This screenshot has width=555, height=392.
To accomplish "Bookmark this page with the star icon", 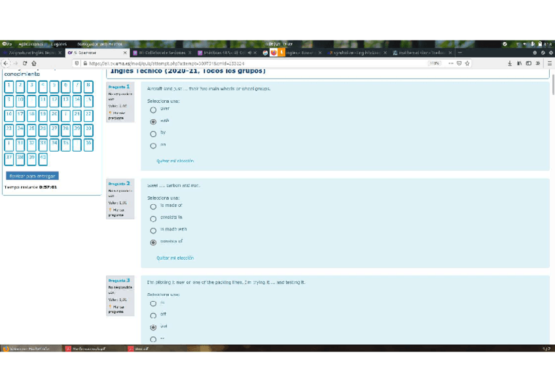I will click(x=467, y=63).
